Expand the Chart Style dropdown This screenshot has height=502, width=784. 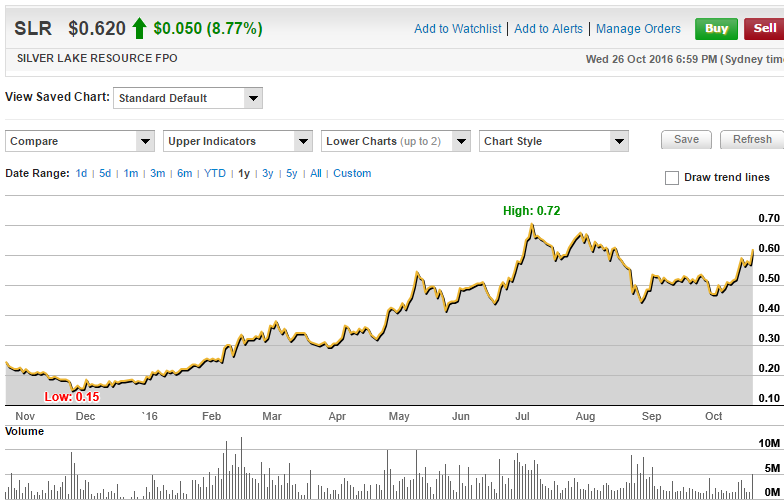(x=554, y=141)
